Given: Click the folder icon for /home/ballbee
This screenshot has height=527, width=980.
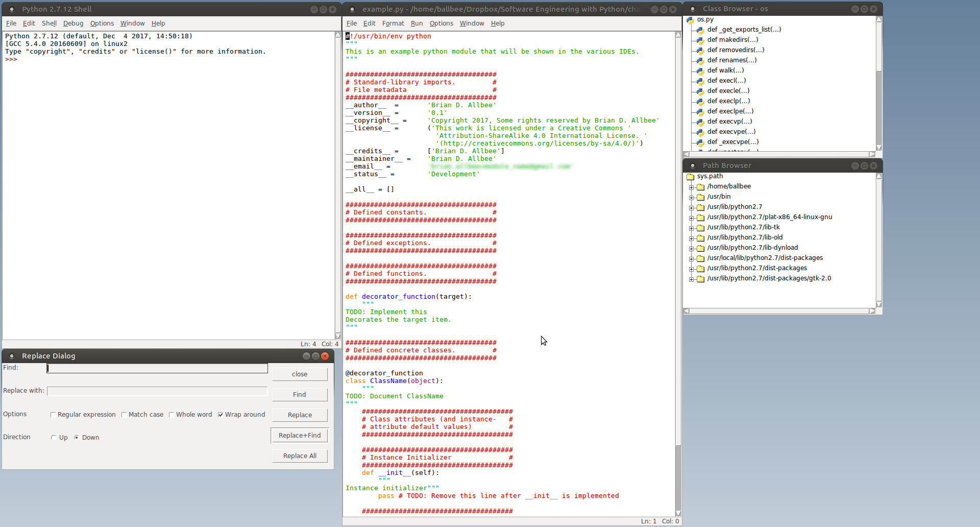Looking at the screenshot, I should coord(701,187).
